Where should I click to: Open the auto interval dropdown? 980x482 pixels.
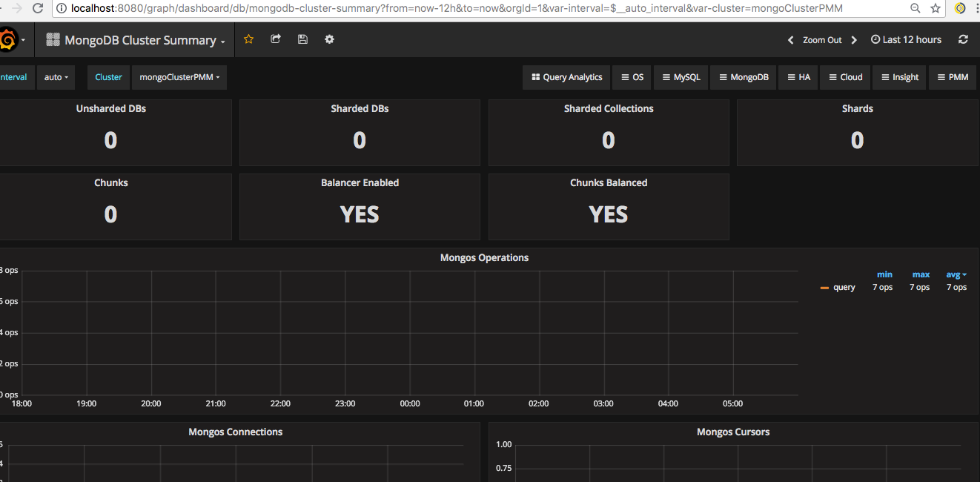coord(56,77)
